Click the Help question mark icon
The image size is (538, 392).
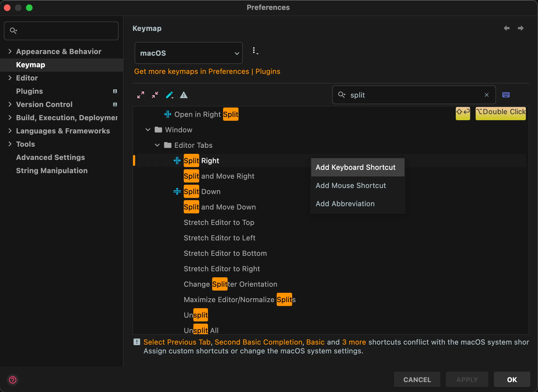click(x=13, y=380)
